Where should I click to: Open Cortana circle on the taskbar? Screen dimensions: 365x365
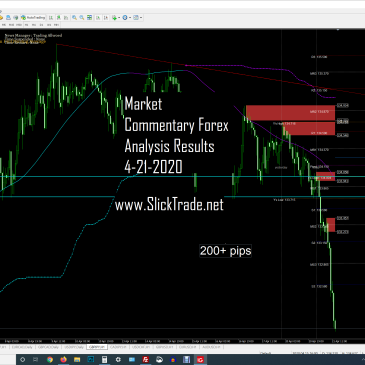pos(23,359)
